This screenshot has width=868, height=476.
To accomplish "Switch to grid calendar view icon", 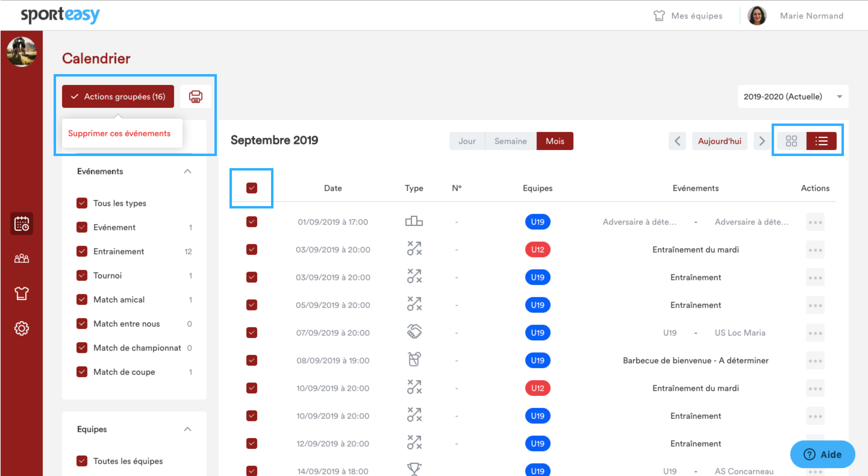I will coord(791,141).
